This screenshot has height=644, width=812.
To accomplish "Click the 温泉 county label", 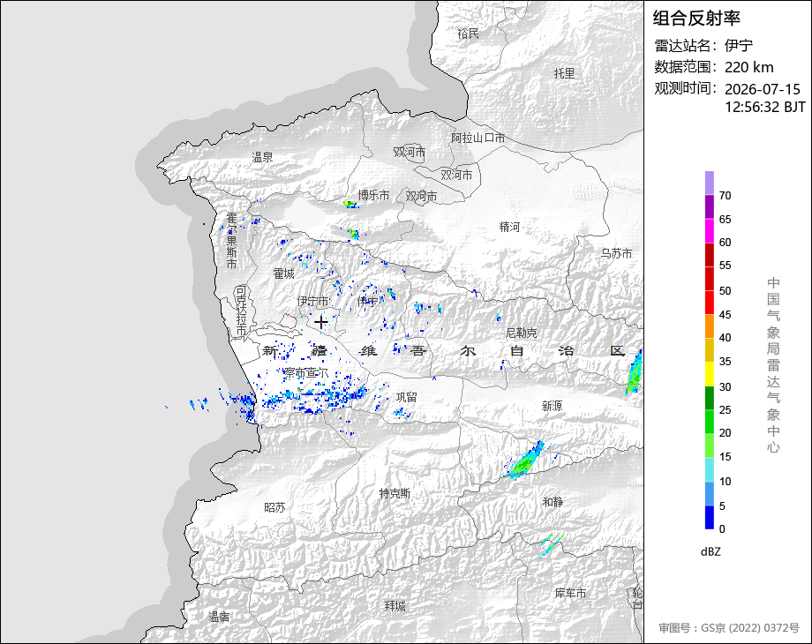I will (x=262, y=157).
